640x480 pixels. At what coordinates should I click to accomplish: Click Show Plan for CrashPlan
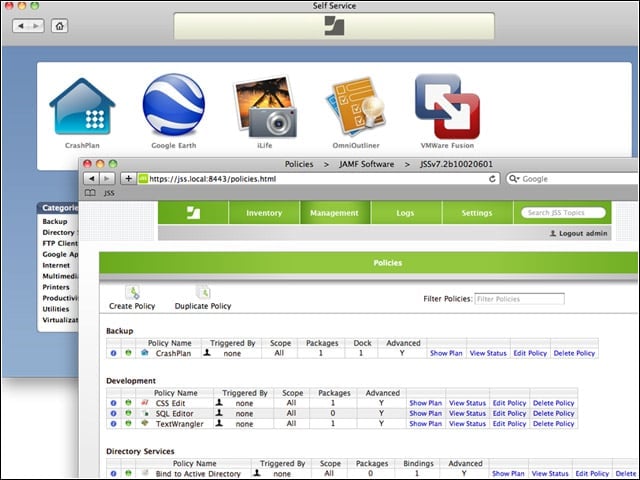click(x=446, y=353)
